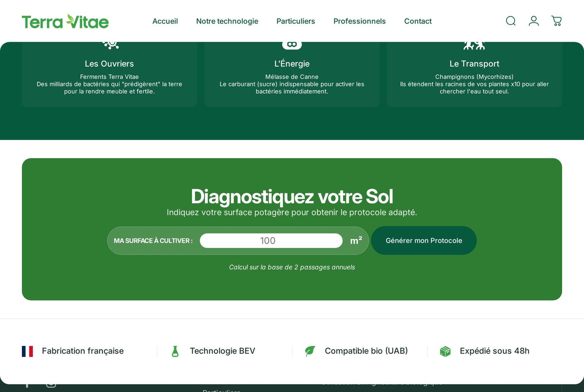Click the L'Énergie card title

[x=292, y=64]
